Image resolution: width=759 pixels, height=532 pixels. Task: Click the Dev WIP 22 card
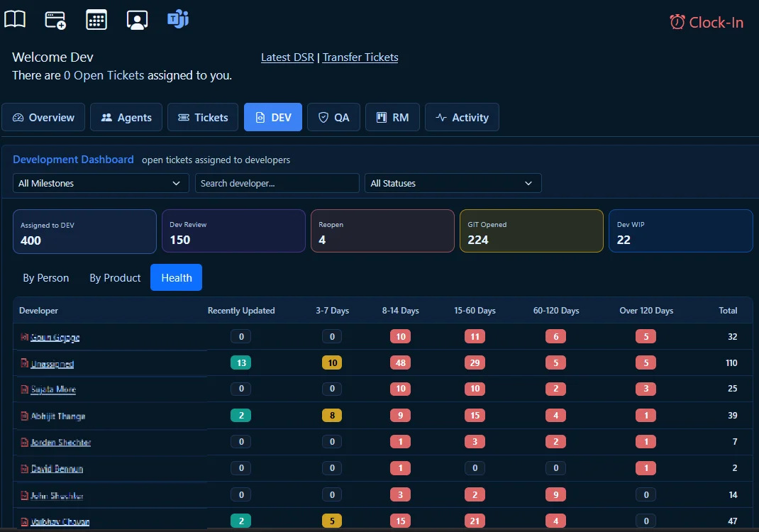coord(680,231)
